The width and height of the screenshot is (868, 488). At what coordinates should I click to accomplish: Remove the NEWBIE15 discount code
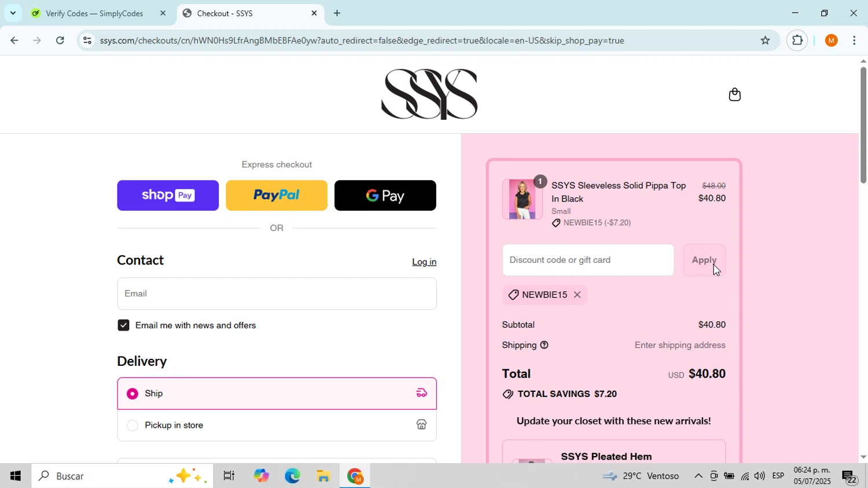tap(577, 295)
